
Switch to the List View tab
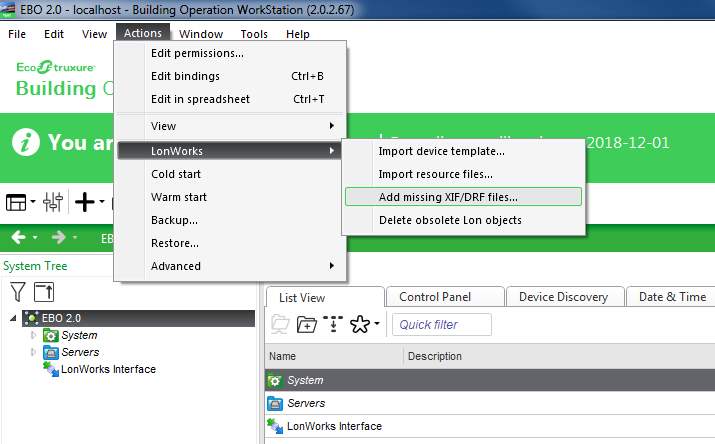tap(325, 297)
